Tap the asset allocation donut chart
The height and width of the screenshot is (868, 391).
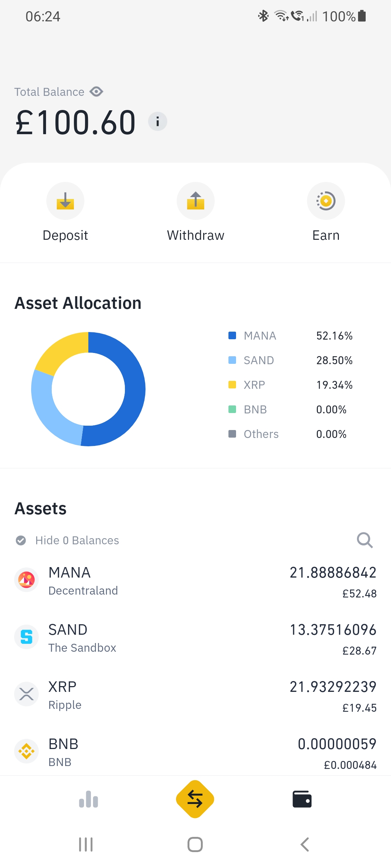click(88, 389)
